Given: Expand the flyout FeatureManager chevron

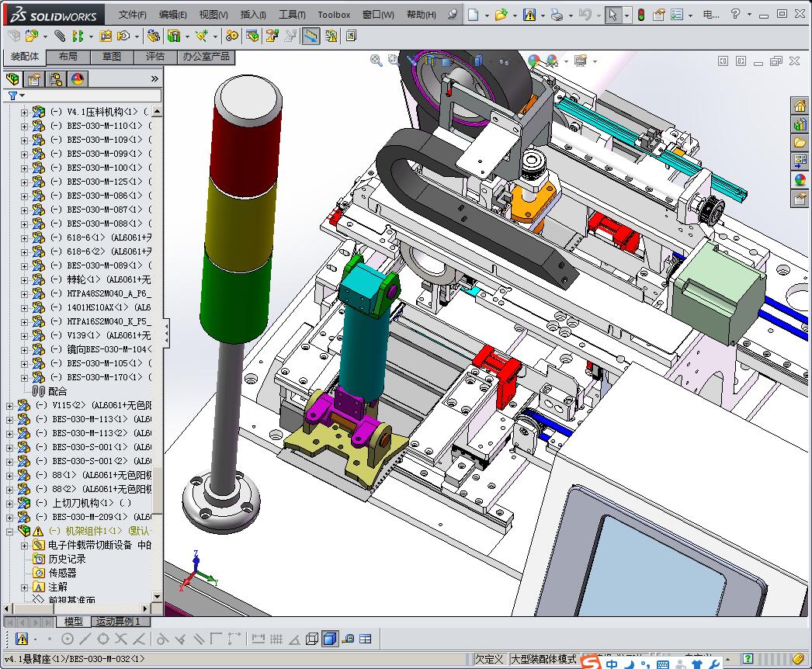Looking at the screenshot, I should [x=154, y=78].
